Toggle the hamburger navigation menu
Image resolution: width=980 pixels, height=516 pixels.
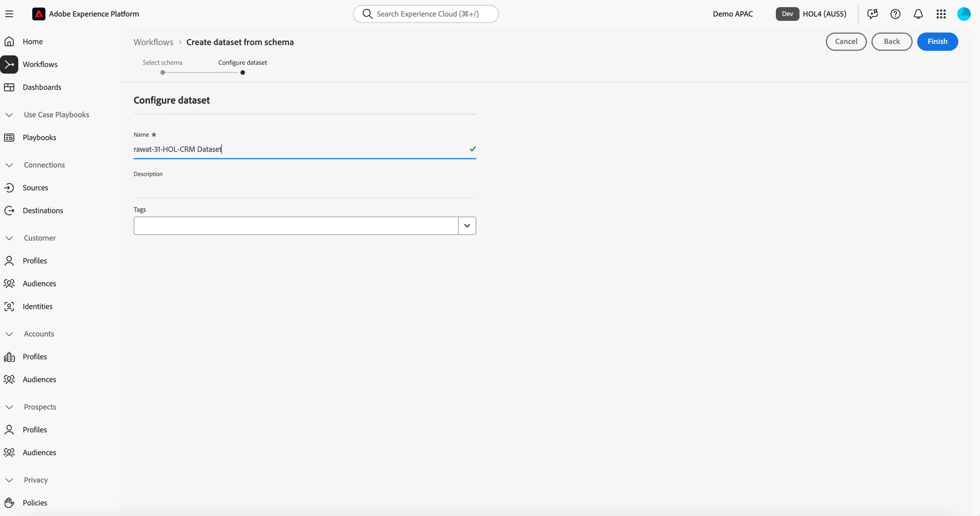point(9,14)
